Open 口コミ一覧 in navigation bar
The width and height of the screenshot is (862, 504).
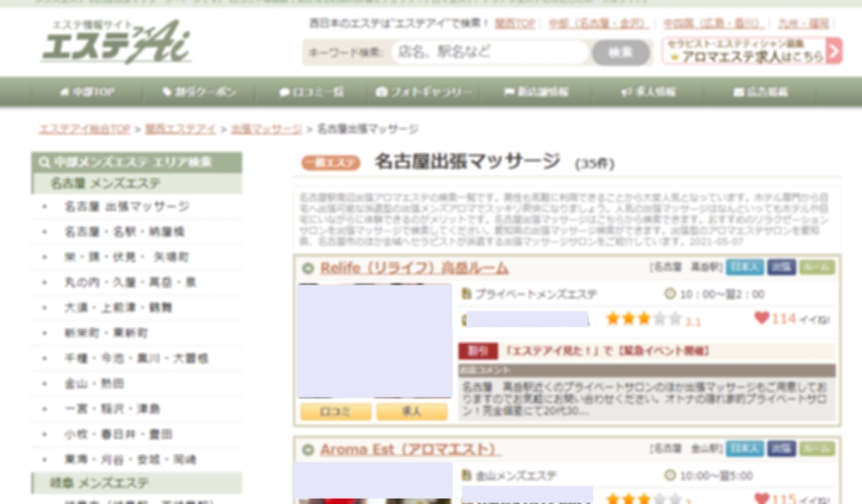312,92
